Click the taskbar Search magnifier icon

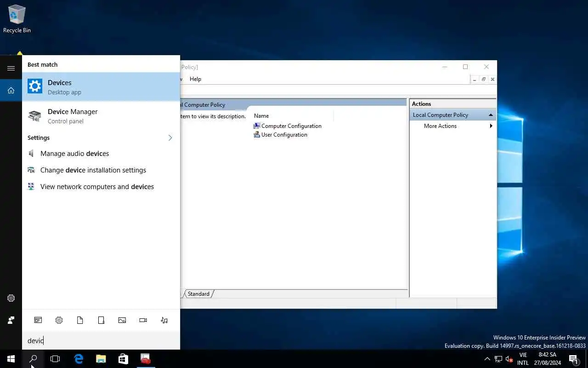pyautogui.click(x=33, y=359)
